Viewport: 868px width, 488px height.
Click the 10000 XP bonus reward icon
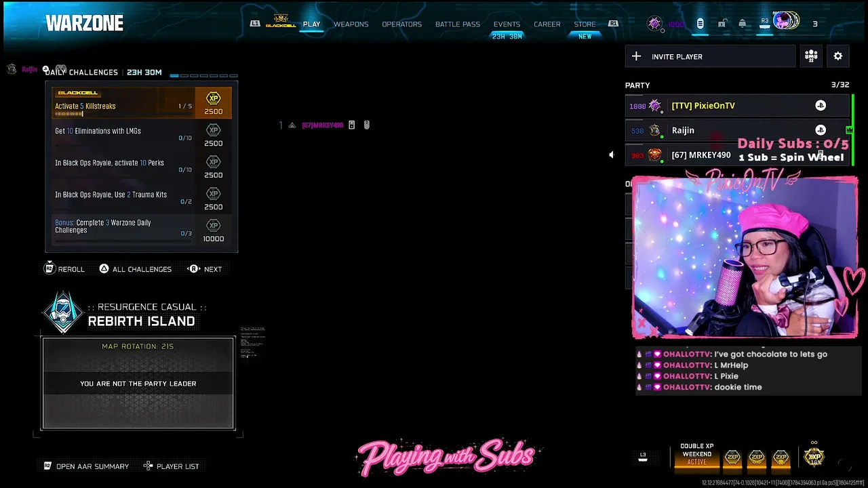[214, 226]
